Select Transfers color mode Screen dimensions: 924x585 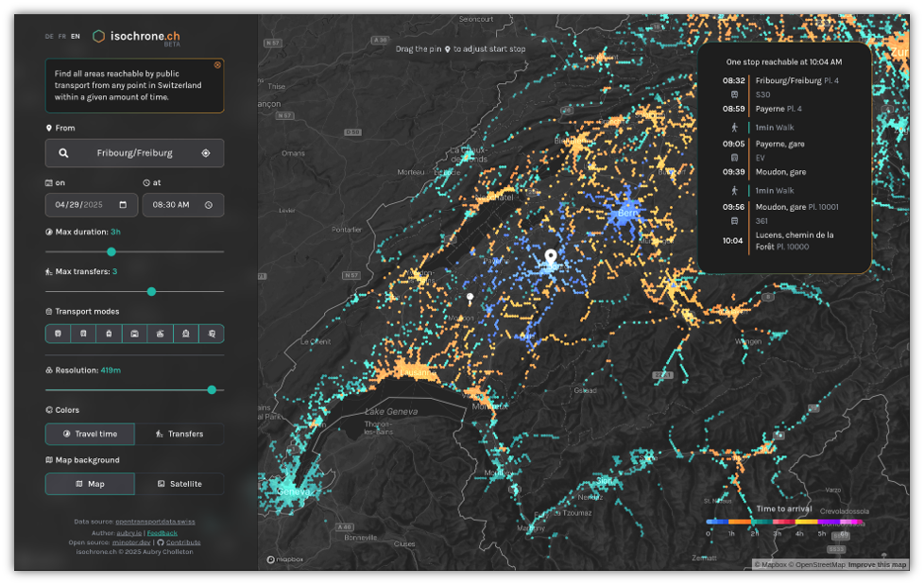[180, 434]
